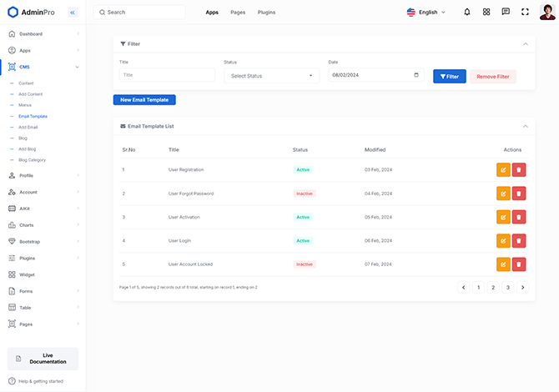Viewport: 559px width, 392px height.
Task: Click the Remove Filter button
Action: tap(492, 77)
